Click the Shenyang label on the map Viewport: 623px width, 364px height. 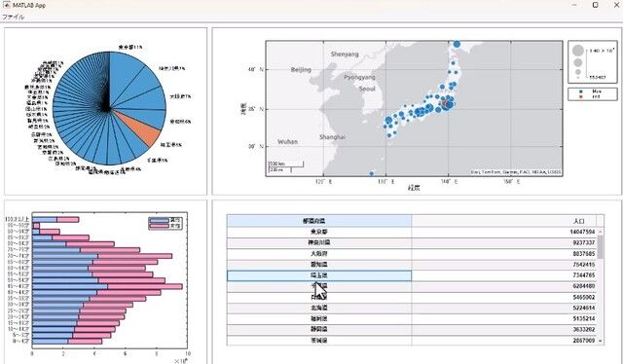click(x=344, y=55)
